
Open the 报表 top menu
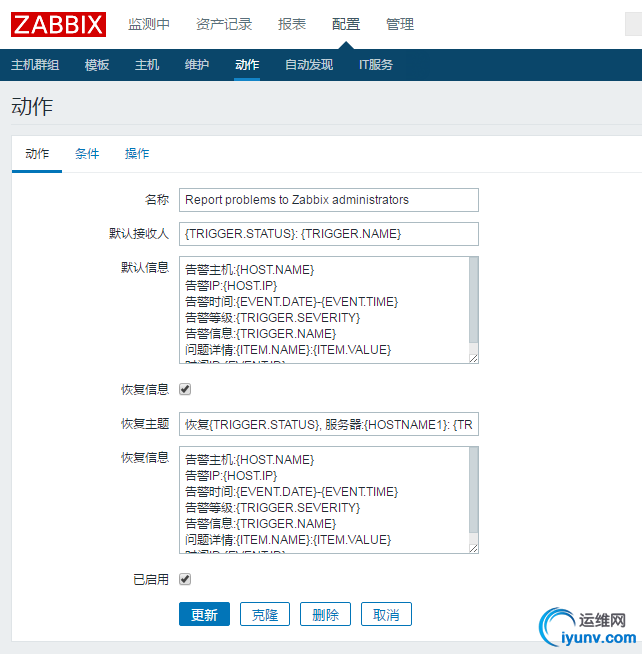292,24
